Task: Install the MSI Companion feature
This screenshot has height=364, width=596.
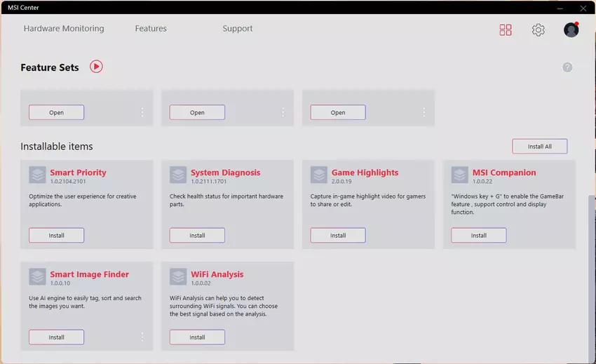Action: [478, 236]
